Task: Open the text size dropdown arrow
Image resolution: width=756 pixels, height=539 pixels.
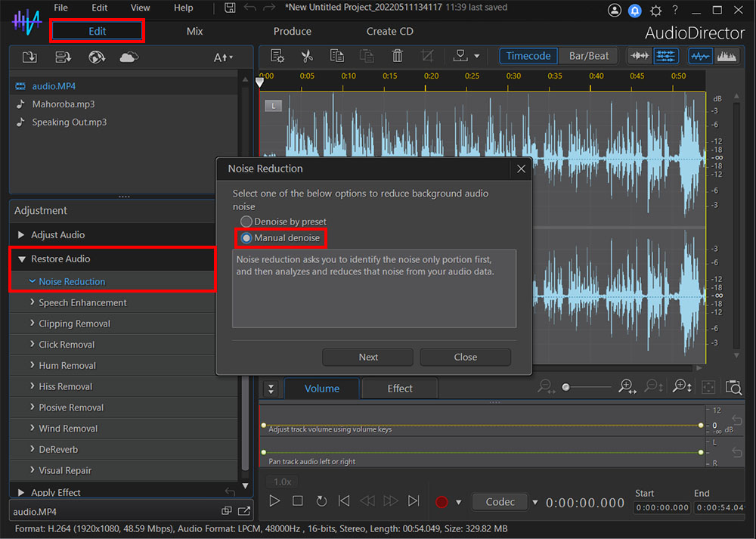Action: (x=233, y=57)
